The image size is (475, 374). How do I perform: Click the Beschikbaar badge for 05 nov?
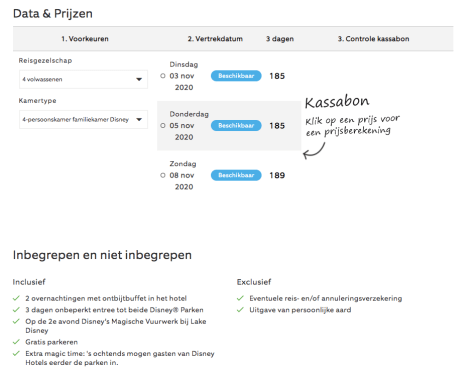point(236,126)
